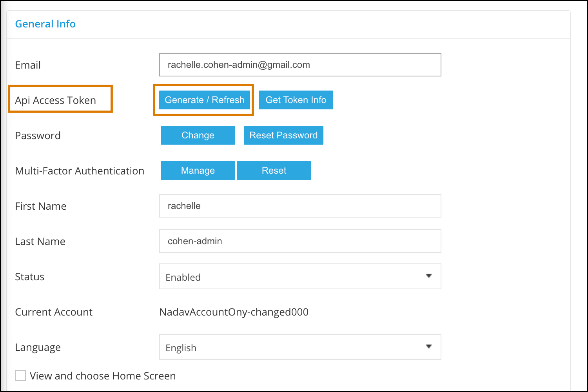The width and height of the screenshot is (588, 392).
Task: Click the Reset Password button
Action: [x=283, y=135]
